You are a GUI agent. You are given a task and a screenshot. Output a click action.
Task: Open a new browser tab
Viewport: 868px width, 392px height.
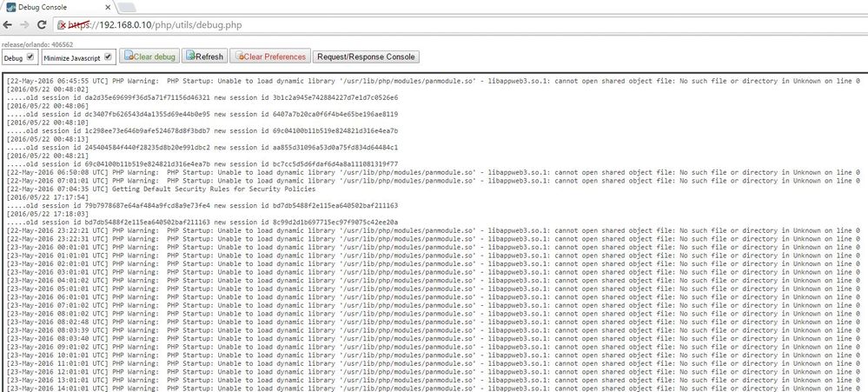(x=128, y=7)
